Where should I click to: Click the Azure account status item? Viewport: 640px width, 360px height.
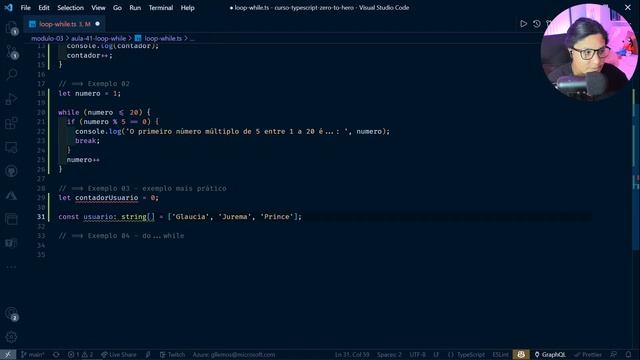click(234, 355)
